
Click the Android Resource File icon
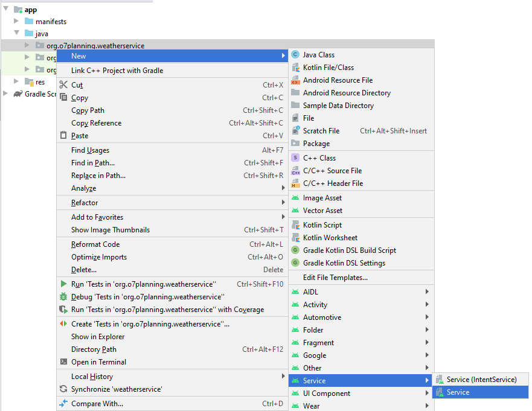pyautogui.click(x=295, y=80)
